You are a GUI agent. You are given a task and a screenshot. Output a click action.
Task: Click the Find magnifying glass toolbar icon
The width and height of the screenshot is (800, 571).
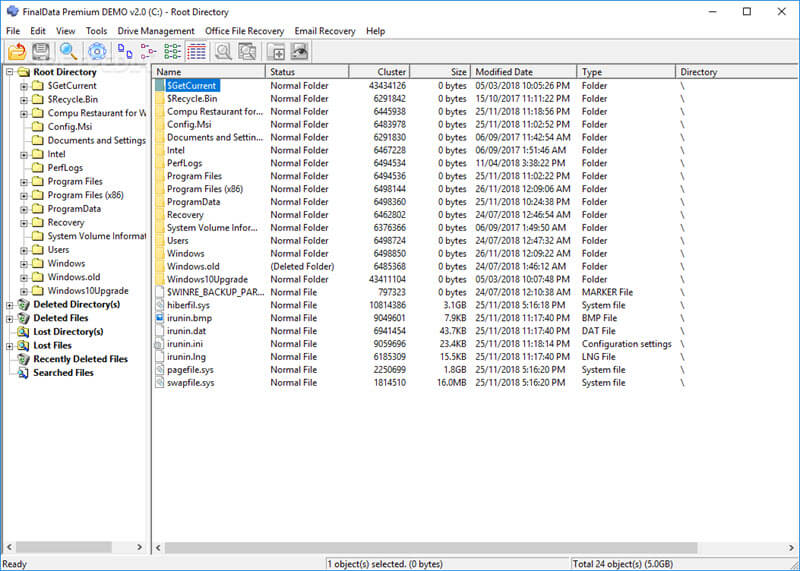tap(68, 52)
